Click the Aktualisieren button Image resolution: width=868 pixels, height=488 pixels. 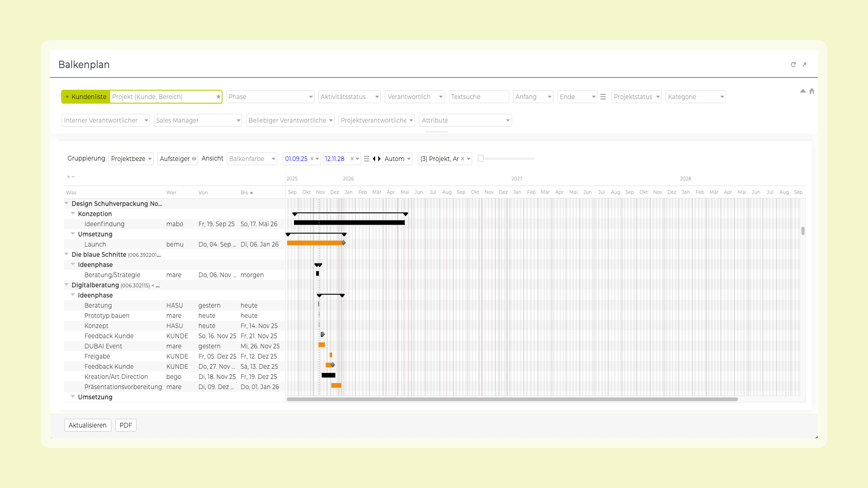tap(88, 425)
